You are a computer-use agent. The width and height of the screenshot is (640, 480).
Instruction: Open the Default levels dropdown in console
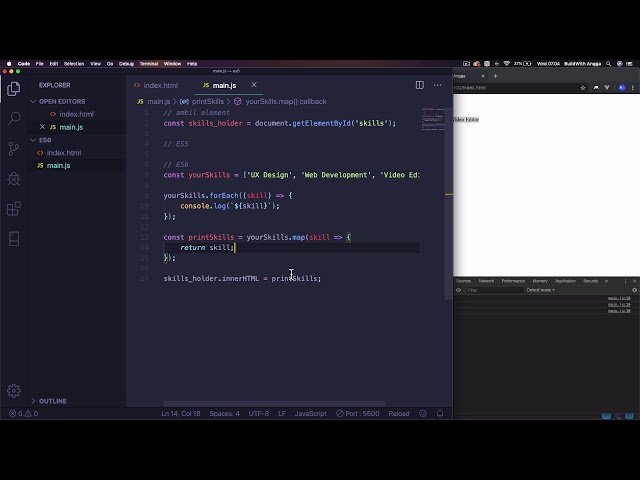click(x=540, y=290)
